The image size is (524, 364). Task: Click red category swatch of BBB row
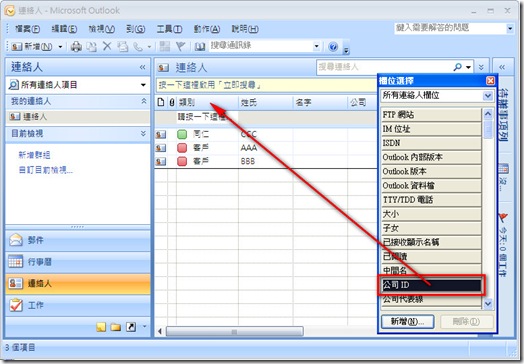coord(182,161)
